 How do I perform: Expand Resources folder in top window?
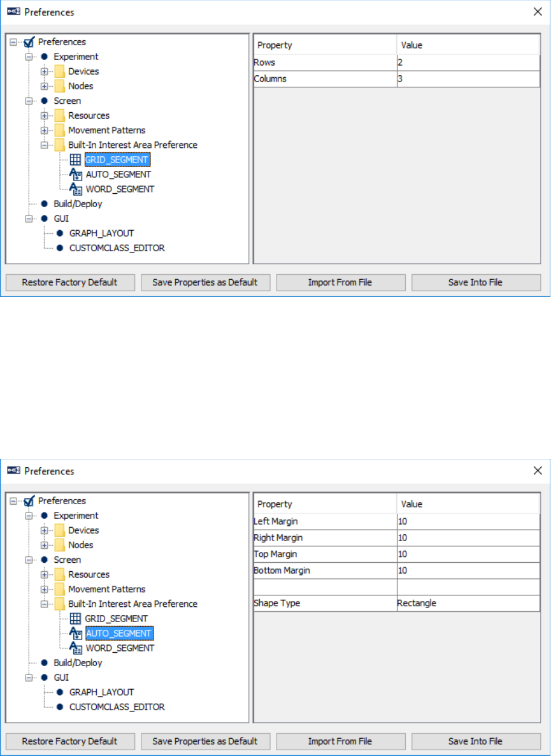(x=45, y=116)
